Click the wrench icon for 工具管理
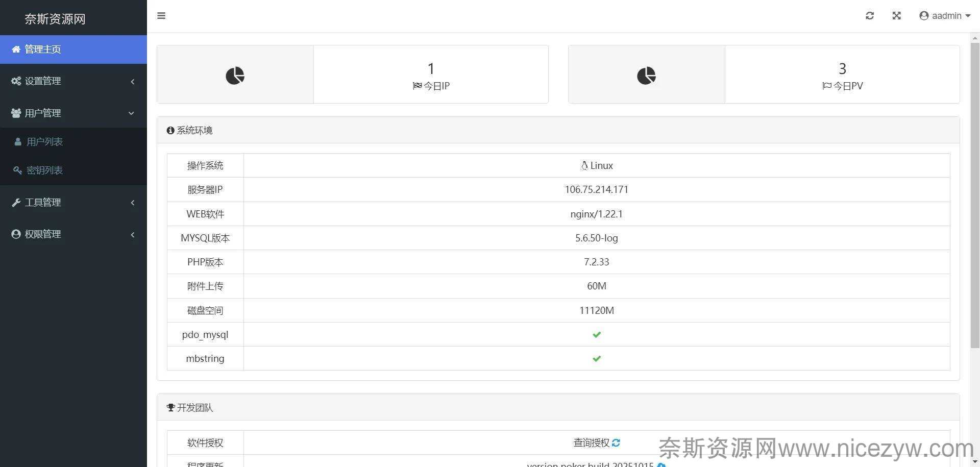980x467 pixels. tap(16, 203)
